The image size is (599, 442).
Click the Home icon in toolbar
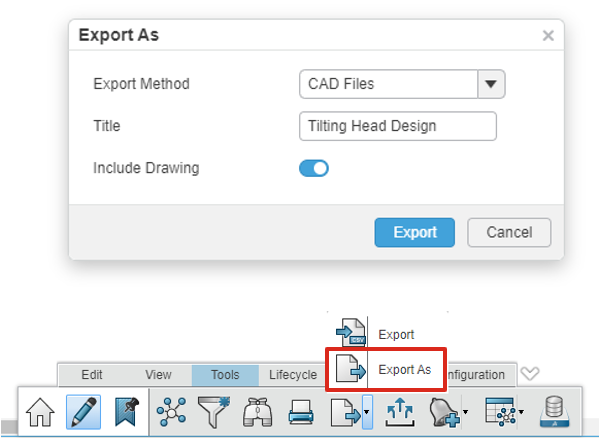pyautogui.click(x=40, y=412)
